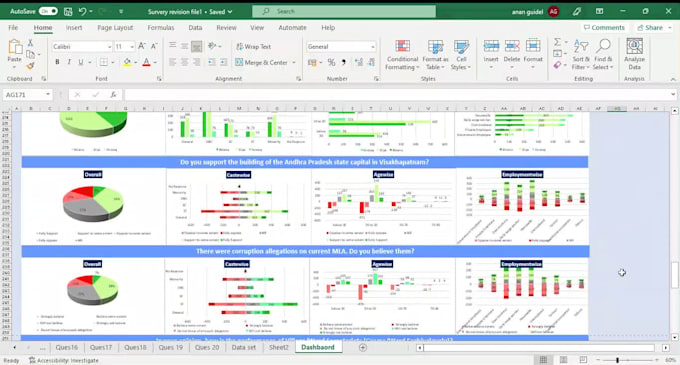The height and width of the screenshot is (365, 680).
Task: Click the Find & Select magnifier
Action: [x=603, y=46]
